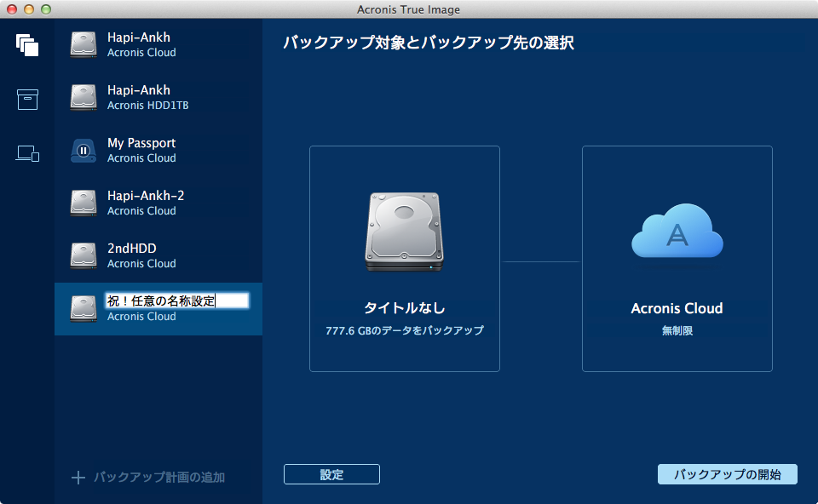
Task: Click the Acronis True Image window title
Action: click(x=408, y=9)
